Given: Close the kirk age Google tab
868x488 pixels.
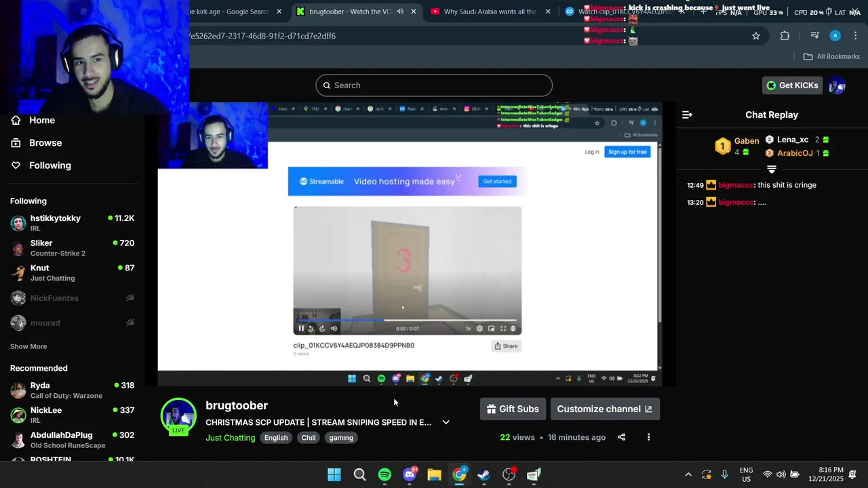Looking at the screenshot, I should (279, 12).
